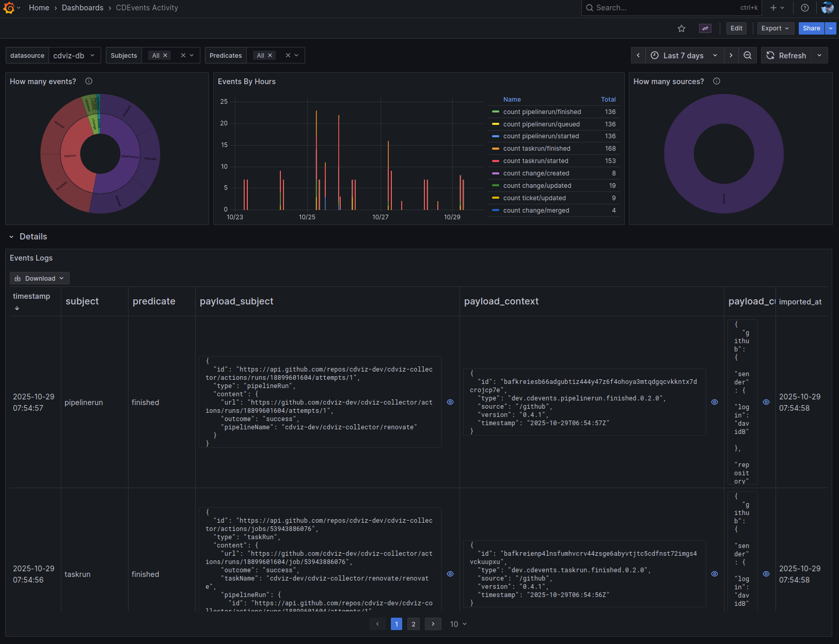Click count ticket/updated legend label
The height and width of the screenshot is (644, 839).
534,198
